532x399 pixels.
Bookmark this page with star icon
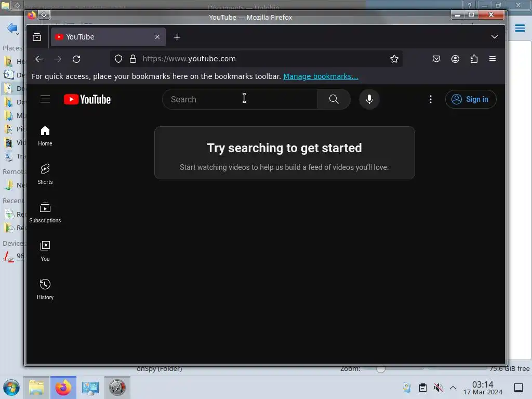coord(394,59)
